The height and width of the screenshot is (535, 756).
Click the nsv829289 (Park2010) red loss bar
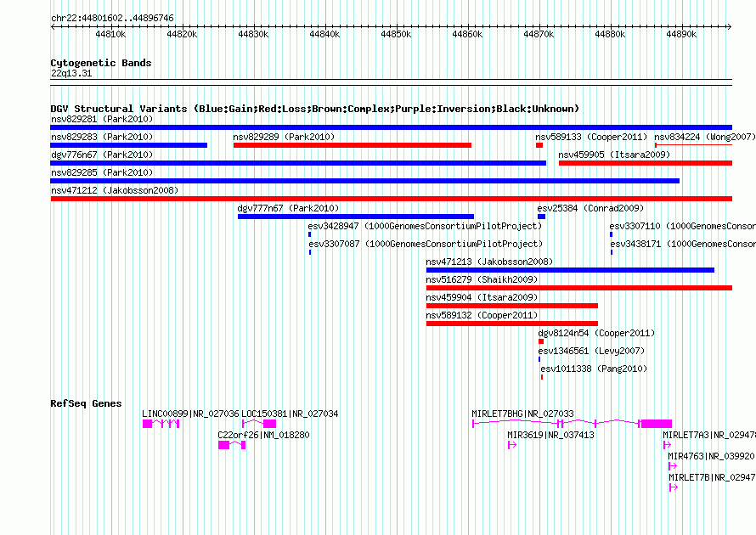353,145
